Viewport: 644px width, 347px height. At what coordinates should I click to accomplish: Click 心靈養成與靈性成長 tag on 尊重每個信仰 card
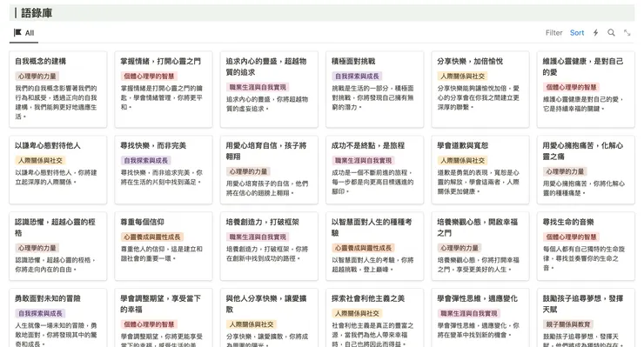click(x=152, y=237)
